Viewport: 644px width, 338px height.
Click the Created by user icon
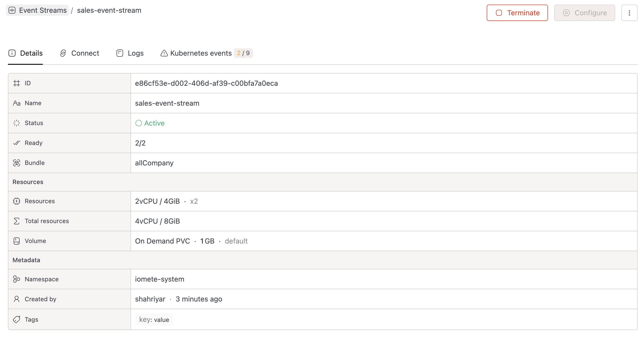pyautogui.click(x=17, y=299)
